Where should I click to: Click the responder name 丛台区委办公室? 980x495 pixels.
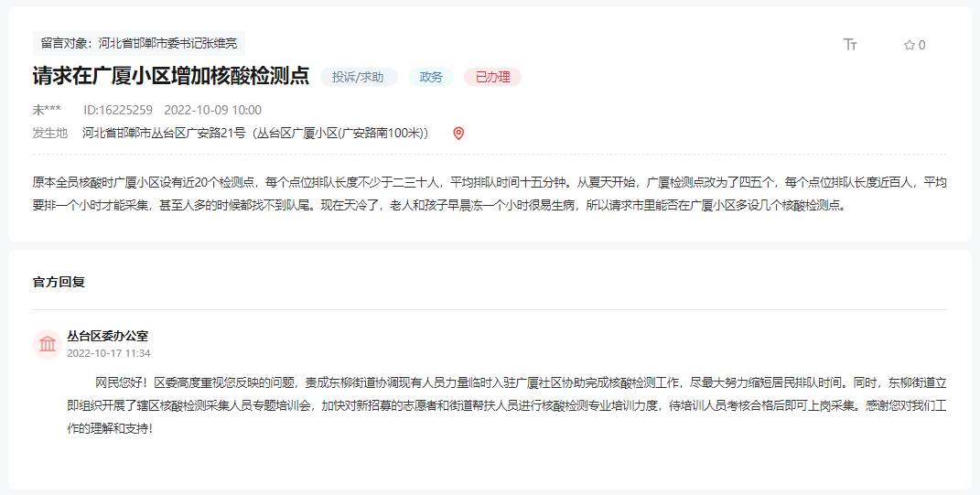click(107, 336)
